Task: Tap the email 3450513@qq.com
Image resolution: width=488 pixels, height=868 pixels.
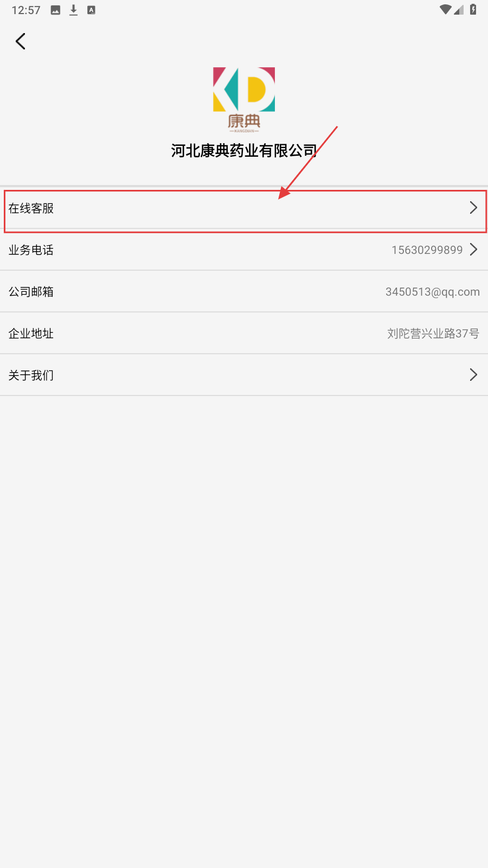Action: point(433,292)
